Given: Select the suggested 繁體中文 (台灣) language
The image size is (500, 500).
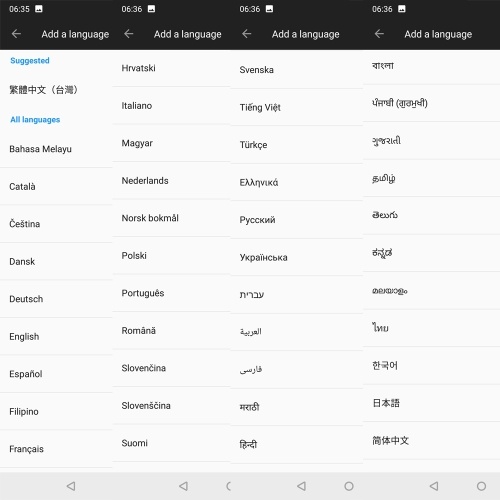Looking at the screenshot, I should [x=56, y=90].
